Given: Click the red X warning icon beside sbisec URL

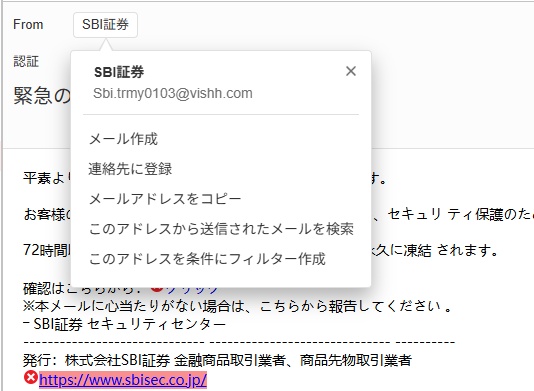Looking at the screenshot, I should pyautogui.click(x=31, y=378).
